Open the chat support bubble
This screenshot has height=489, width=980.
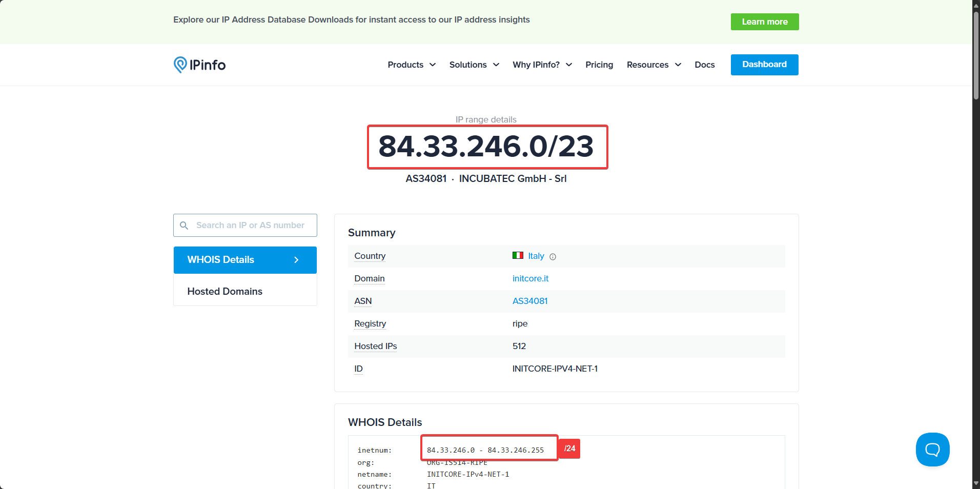click(x=932, y=449)
